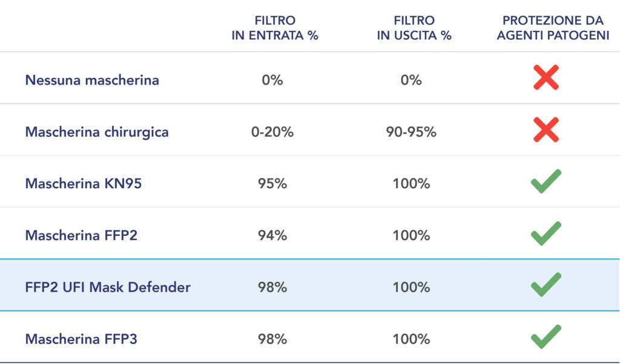Image resolution: width=620 pixels, height=364 pixels.
Task: Select the Filtro in entrata % column header
Action: [275, 28]
